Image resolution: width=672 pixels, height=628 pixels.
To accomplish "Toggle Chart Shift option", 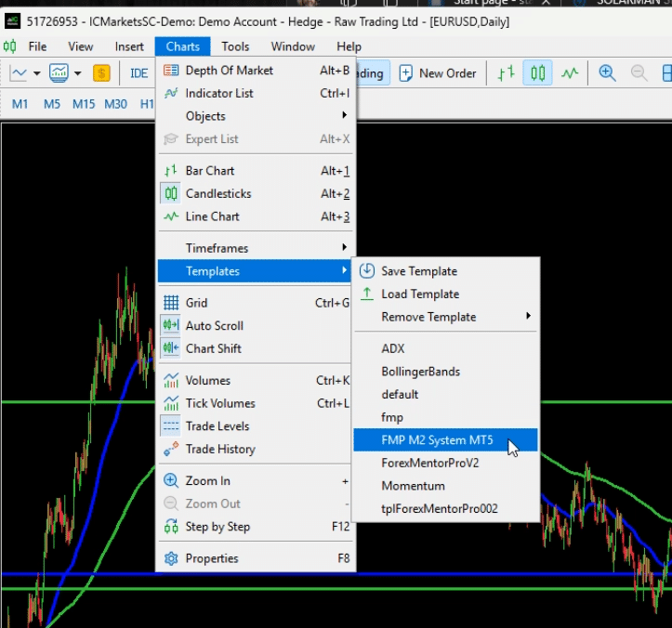I will pos(213,348).
